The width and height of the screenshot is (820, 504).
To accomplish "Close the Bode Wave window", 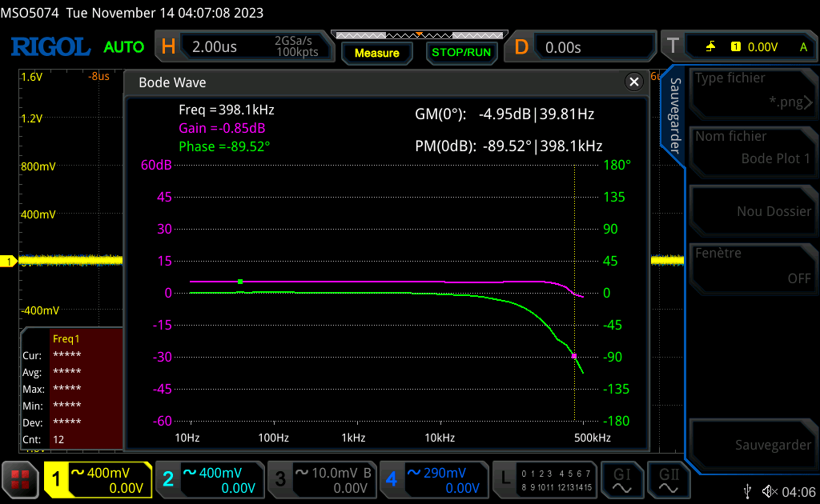I will 634,82.
